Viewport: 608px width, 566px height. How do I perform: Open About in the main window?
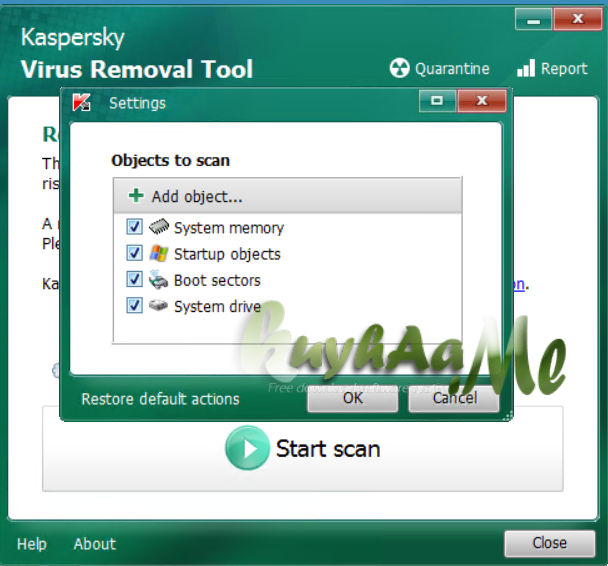[x=95, y=544]
